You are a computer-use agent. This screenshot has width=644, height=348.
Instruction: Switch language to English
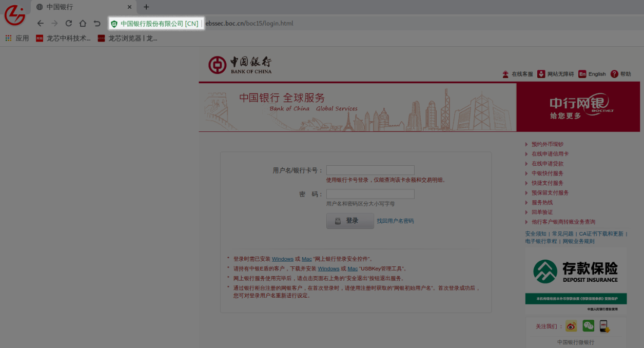tap(592, 74)
